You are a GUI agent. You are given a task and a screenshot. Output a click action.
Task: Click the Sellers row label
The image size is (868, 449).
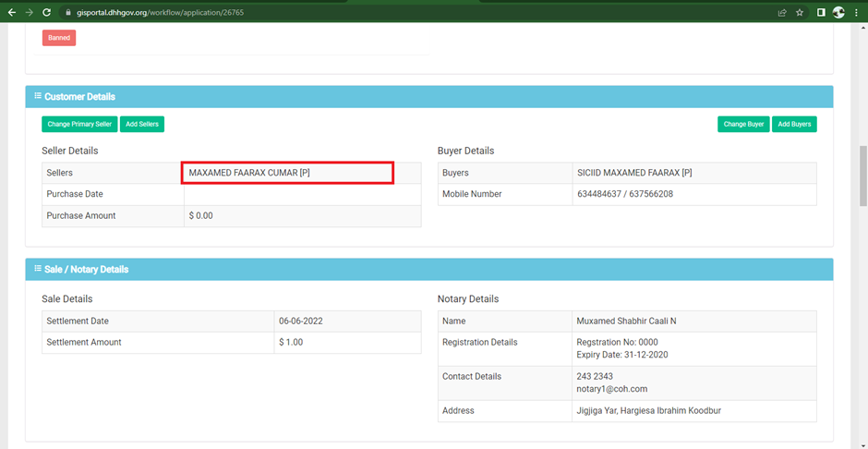pyautogui.click(x=59, y=173)
